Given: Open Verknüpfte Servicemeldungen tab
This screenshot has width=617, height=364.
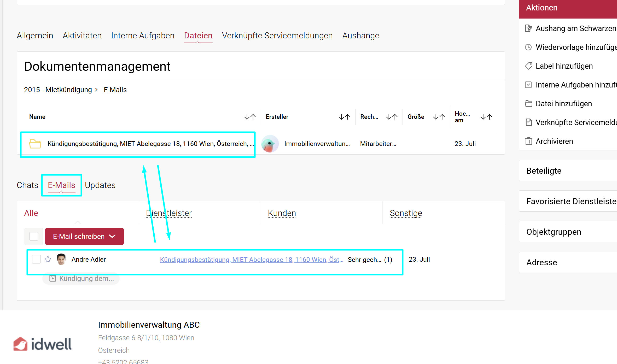Looking at the screenshot, I should coord(277,36).
